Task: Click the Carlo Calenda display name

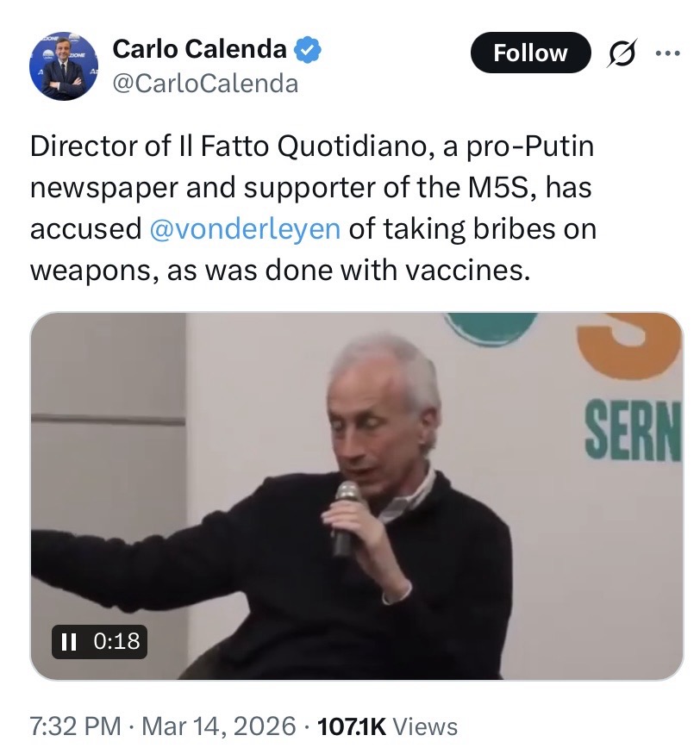Action: click(x=199, y=48)
